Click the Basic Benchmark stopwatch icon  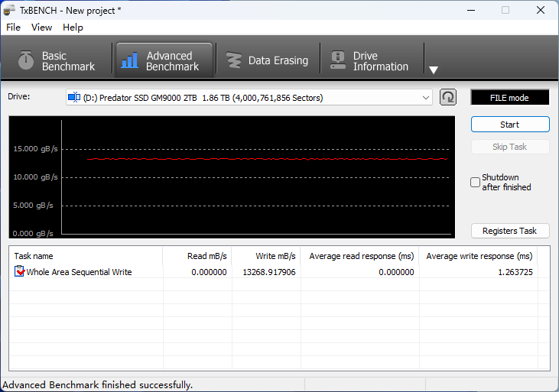point(27,60)
